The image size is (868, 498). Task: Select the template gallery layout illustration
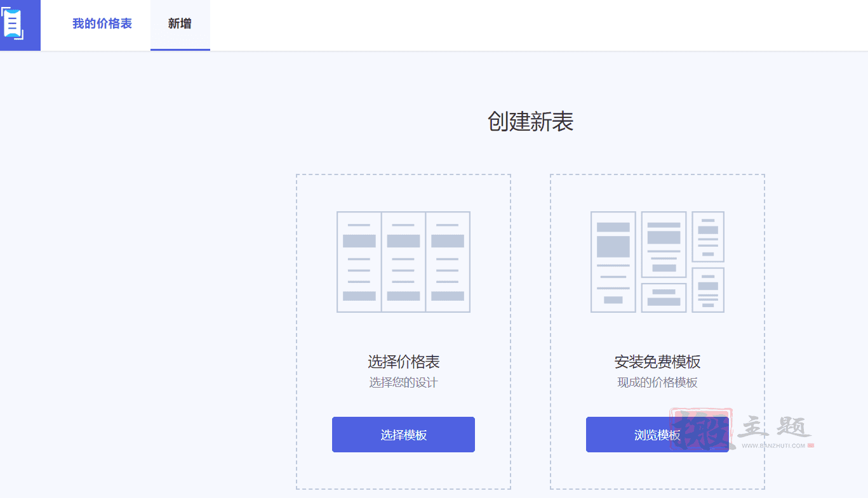click(x=657, y=262)
